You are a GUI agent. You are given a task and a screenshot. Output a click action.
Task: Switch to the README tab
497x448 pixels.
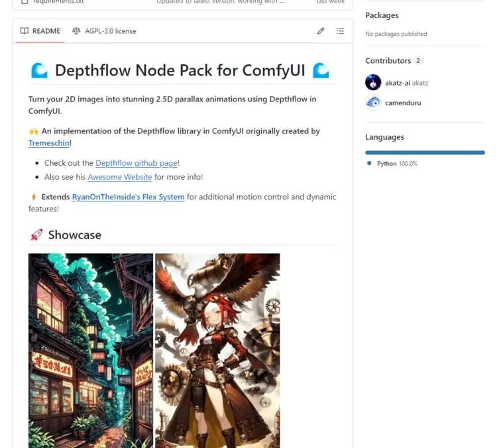[x=40, y=31]
